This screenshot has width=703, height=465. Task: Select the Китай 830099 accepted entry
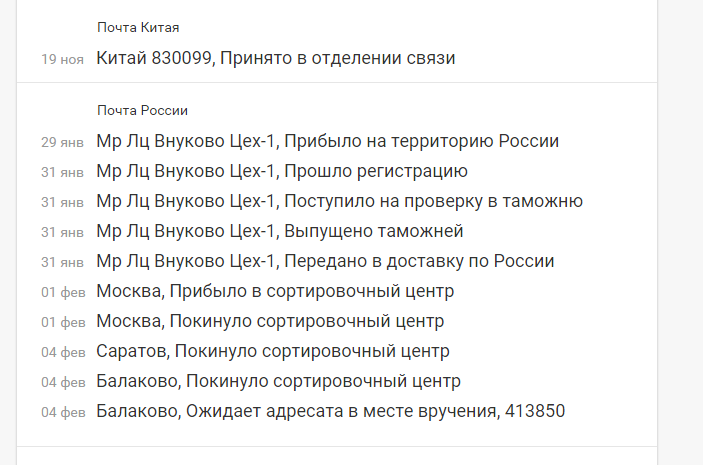pyautogui.click(x=276, y=58)
